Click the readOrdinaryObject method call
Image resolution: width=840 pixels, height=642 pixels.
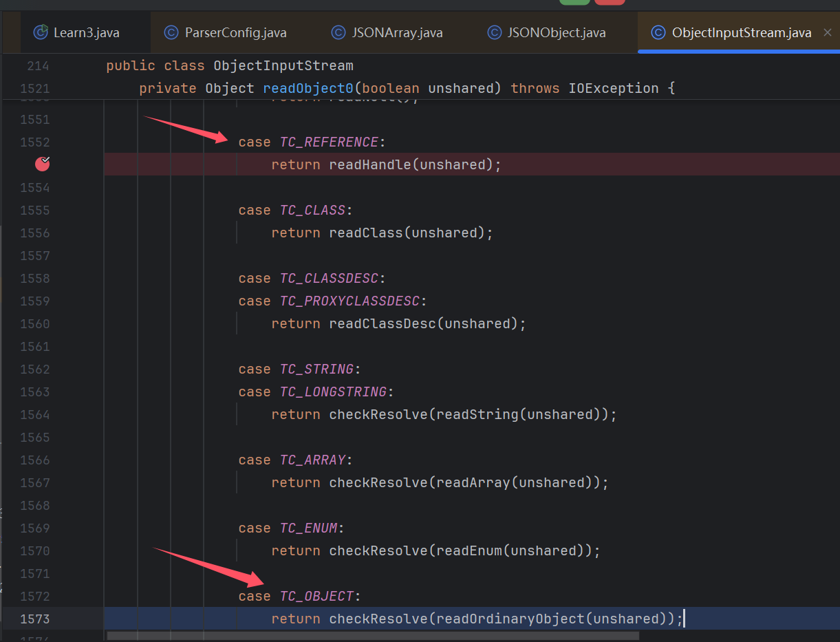pyautogui.click(x=510, y=619)
